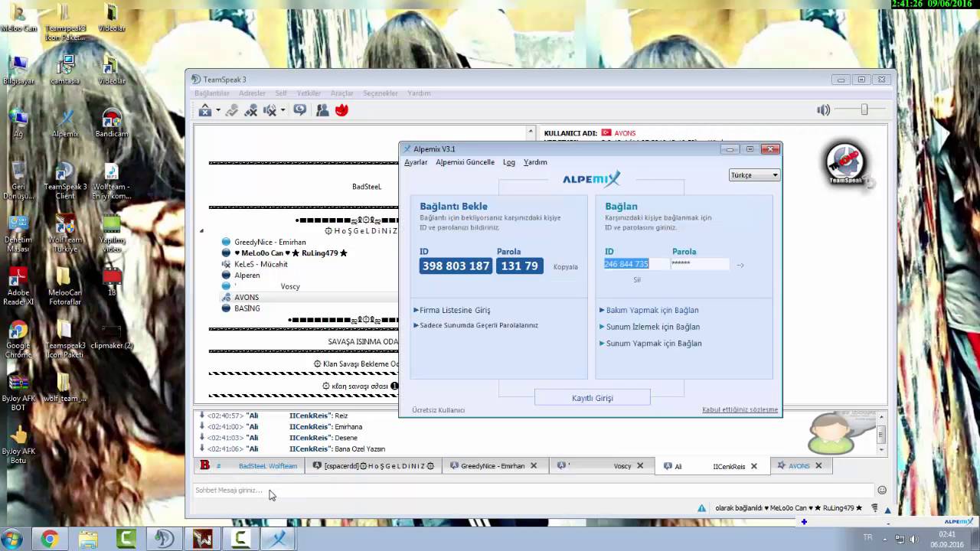Open the emoticon picker beside chat input
980x551 pixels.
[882, 491]
